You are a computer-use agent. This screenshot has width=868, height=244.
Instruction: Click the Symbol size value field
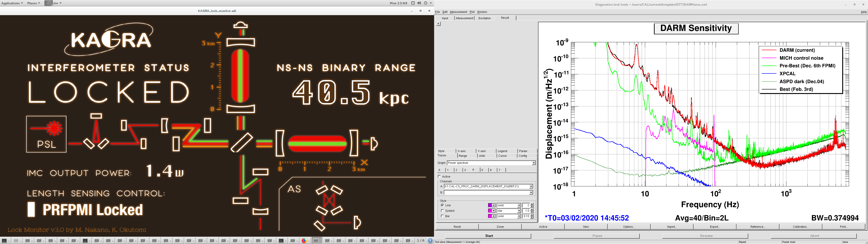[x=526, y=211]
